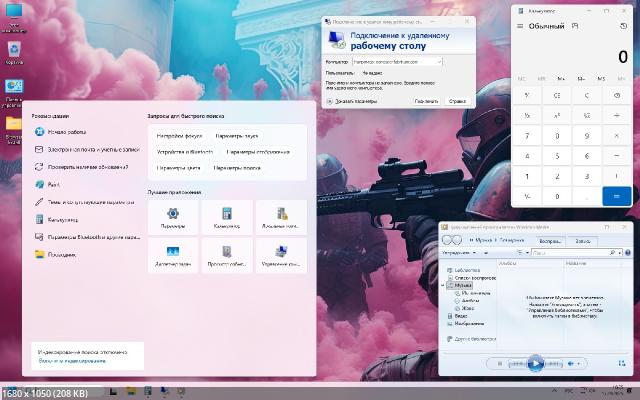Click the 'Подключить' button in Remote Desktop
The image size is (640, 400).
[426, 101]
